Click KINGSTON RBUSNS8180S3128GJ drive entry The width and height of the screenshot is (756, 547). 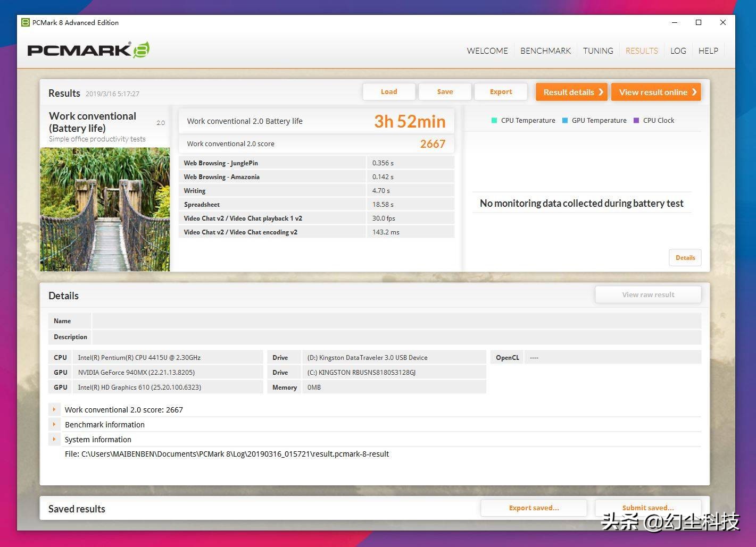[361, 372]
